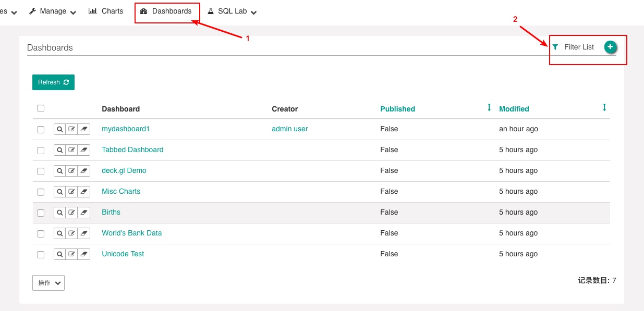Click the green plus add dashboard icon
This screenshot has width=644, height=311.
[610, 47]
